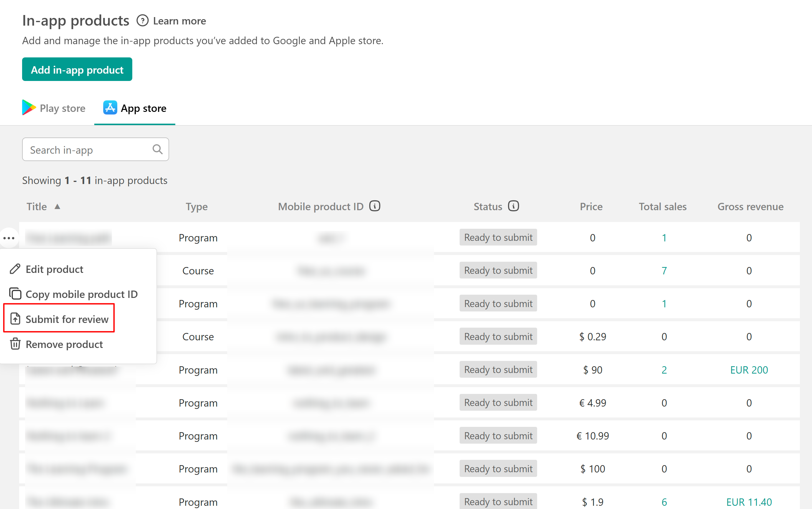The image size is (812, 509).
Task: Click the Mobile product ID info icon
Action: 375,206
